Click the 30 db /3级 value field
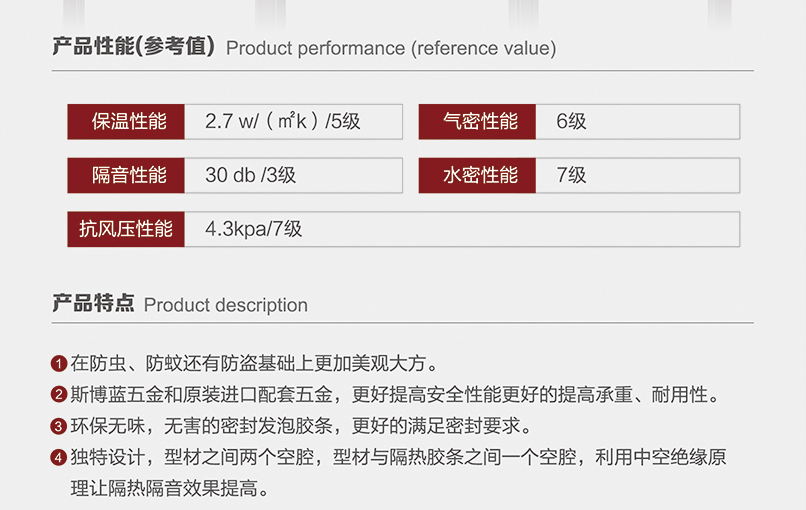Image resolution: width=806 pixels, height=510 pixels. pyautogui.click(x=294, y=175)
